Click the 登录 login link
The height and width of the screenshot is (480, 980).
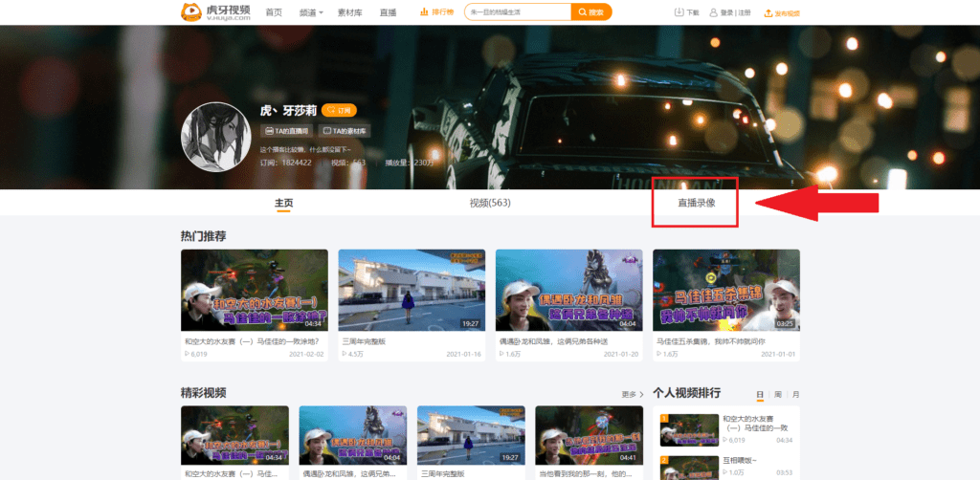[727, 12]
